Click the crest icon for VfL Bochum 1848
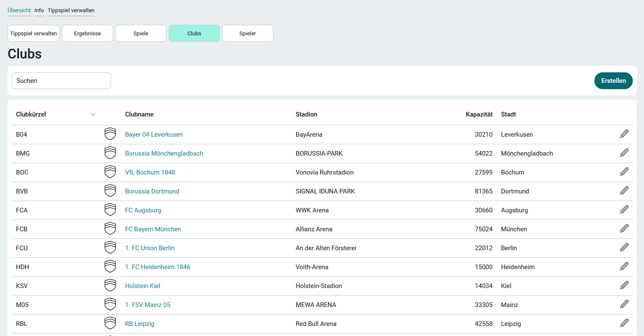 (x=110, y=172)
